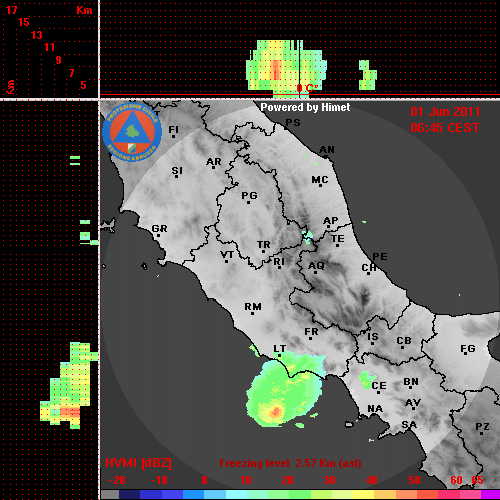Click the yellow swatch below the 40 mark
This screenshot has width=500, height=500.
point(364,494)
